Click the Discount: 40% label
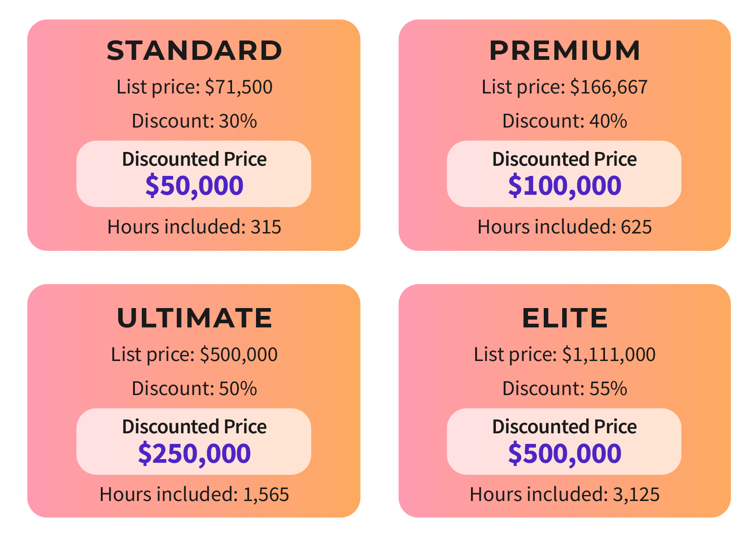The height and width of the screenshot is (536, 756). pos(564,121)
